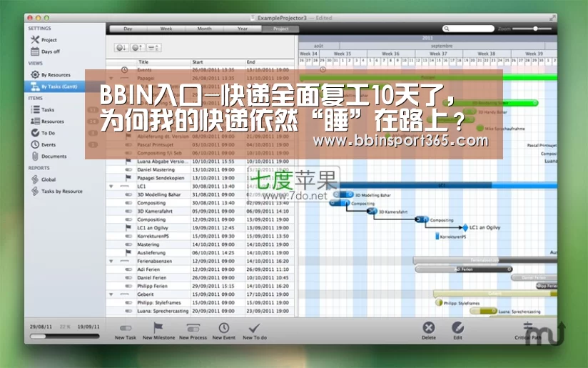Select the Papagei Sendekopien milestone row
This screenshot has width=588, height=368.
coord(201,178)
